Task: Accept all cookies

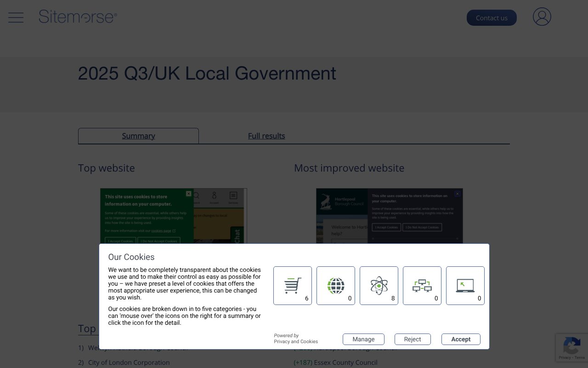Action: 461,339
